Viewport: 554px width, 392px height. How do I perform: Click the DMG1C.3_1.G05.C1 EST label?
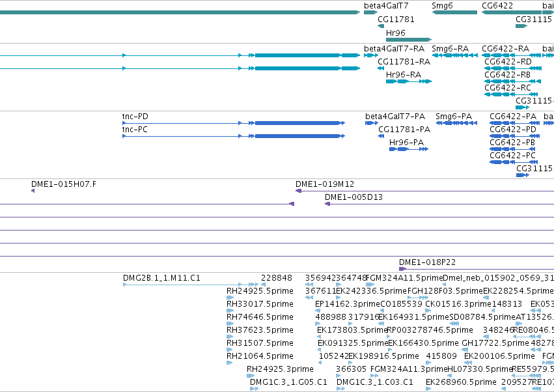[288, 382]
